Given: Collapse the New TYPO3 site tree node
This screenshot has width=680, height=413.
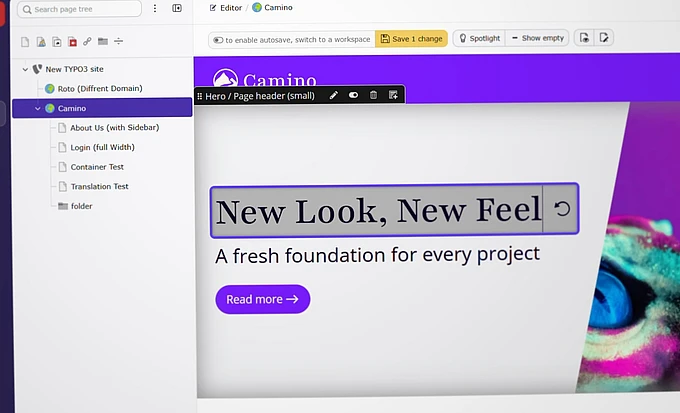Looking at the screenshot, I should 25,69.
